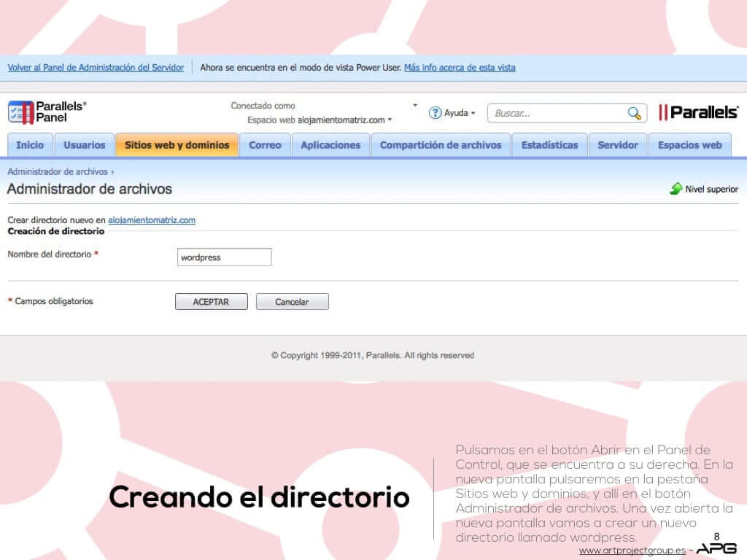Click the Creación de directorio heading
747x560 pixels.
(55, 231)
